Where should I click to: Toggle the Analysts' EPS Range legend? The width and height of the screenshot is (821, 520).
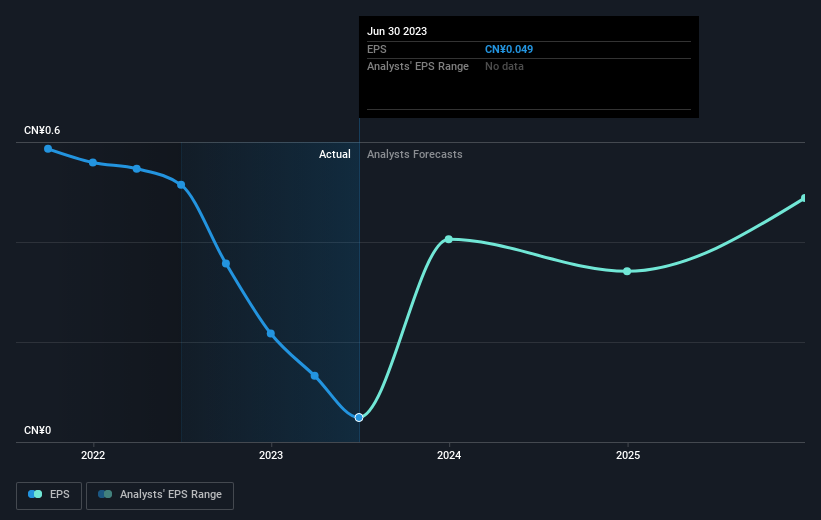point(160,495)
